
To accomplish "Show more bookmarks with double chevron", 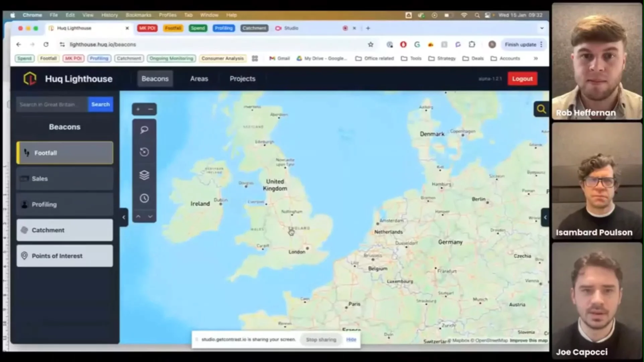I will 536,58.
